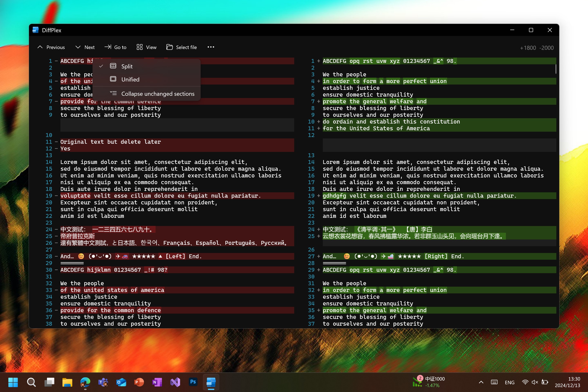
Task: Click the +1800 -2000 change counter
Action: pyautogui.click(x=537, y=48)
